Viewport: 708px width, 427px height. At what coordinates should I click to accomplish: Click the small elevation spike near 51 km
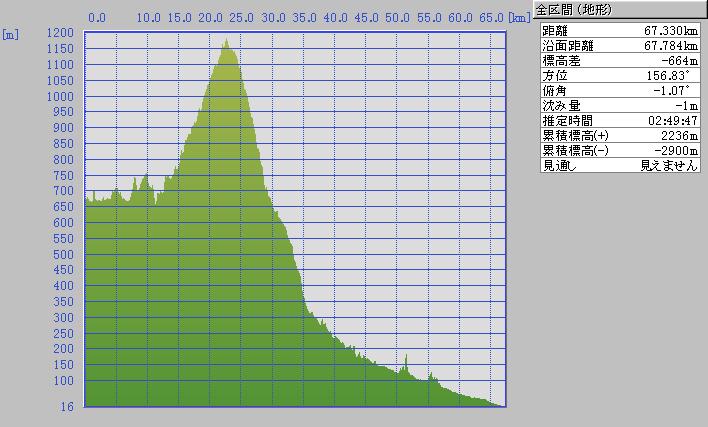pos(406,356)
